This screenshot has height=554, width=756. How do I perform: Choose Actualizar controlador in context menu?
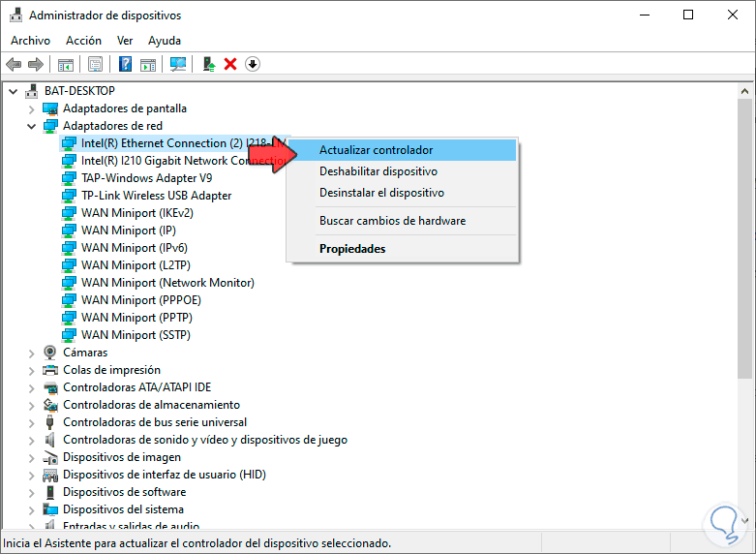tap(402, 150)
